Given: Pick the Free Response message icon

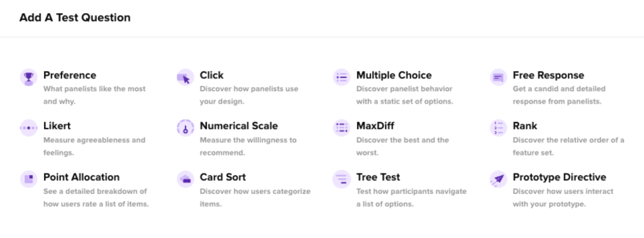Looking at the screenshot, I should [x=498, y=77].
